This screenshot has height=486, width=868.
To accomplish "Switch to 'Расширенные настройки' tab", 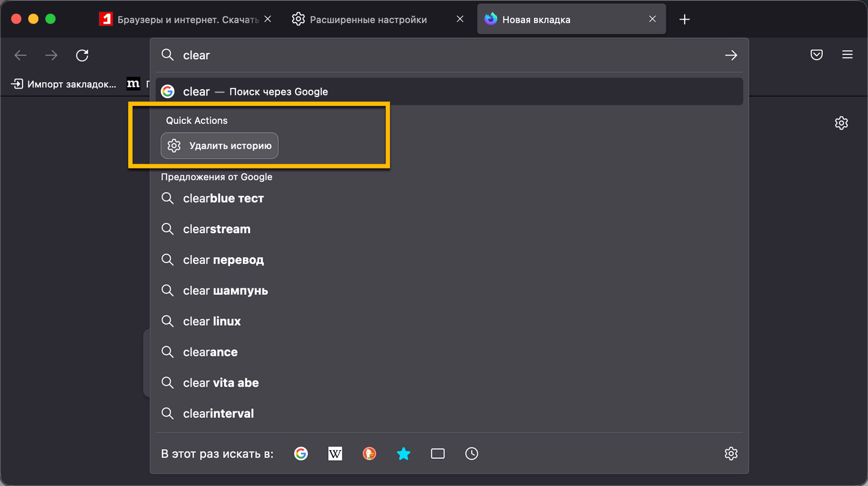I will pos(368,20).
